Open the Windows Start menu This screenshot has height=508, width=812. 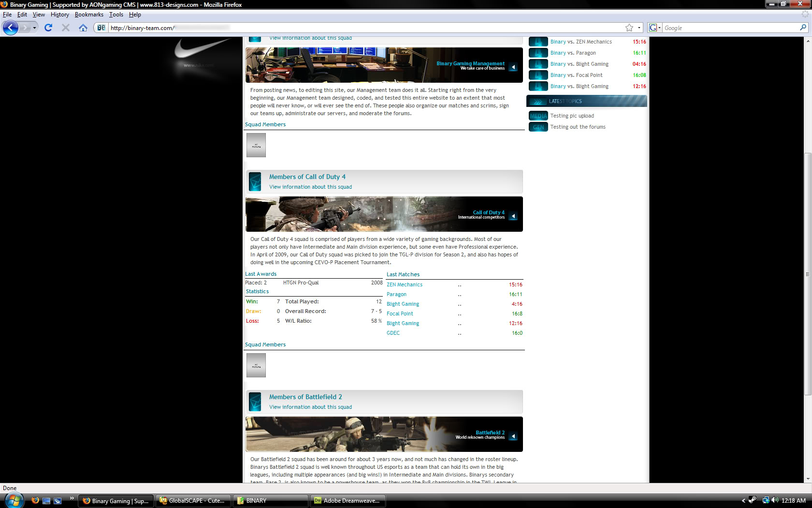(x=13, y=500)
